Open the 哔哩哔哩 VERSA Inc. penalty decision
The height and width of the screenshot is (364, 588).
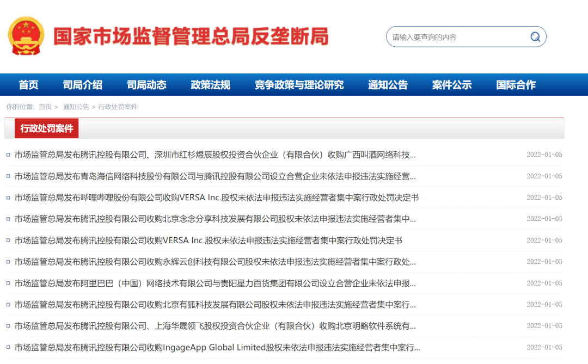[216, 198]
